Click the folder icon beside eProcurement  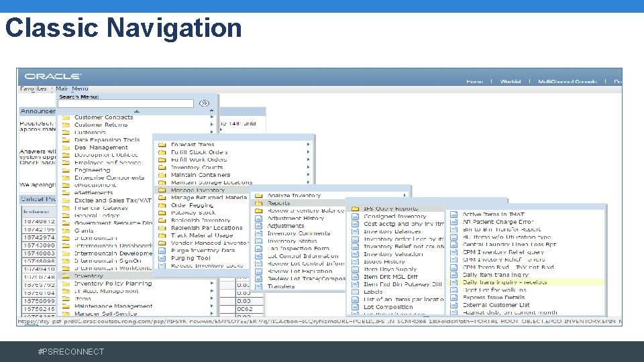(x=66, y=185)
